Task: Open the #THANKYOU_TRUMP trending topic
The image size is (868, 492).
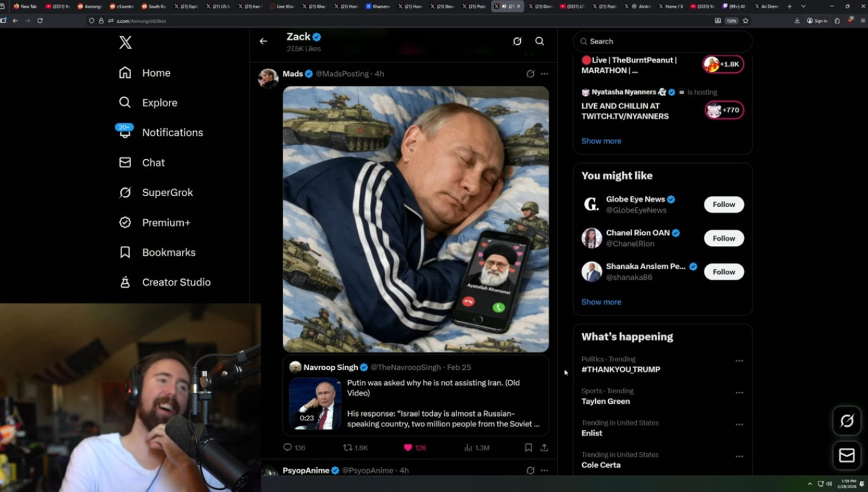Action: [x=621, y=369]
